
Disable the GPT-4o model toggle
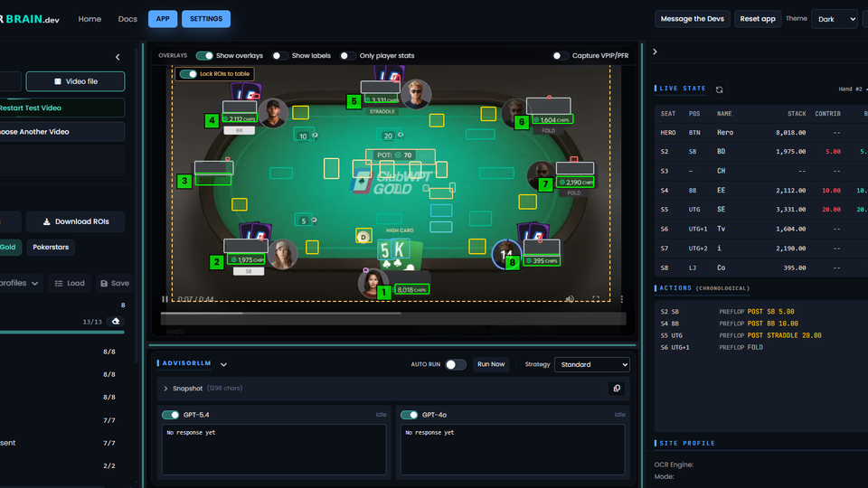(409, 415)
